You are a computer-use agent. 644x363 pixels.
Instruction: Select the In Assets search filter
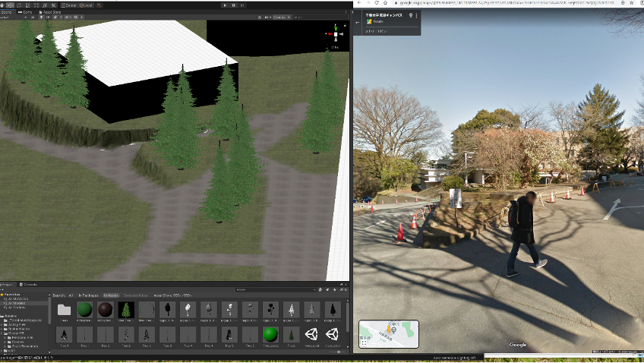111,295
